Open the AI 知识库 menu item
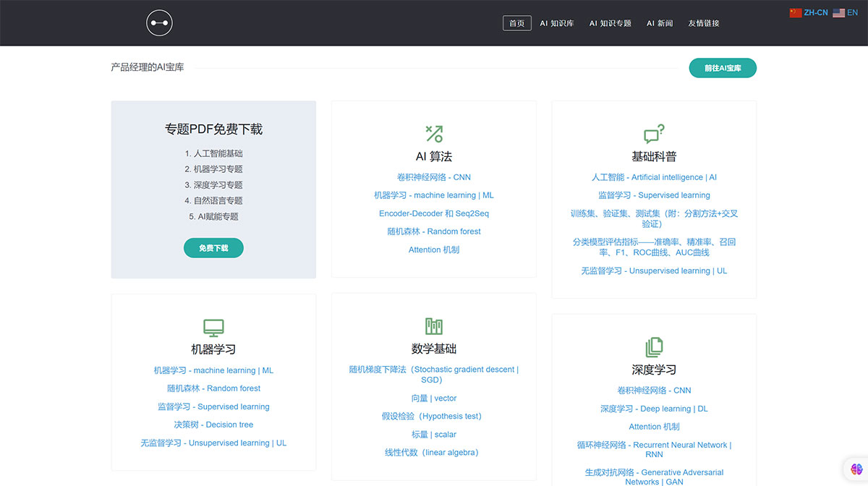This screenshot has height=486, width=868. (x=557, y=22)
